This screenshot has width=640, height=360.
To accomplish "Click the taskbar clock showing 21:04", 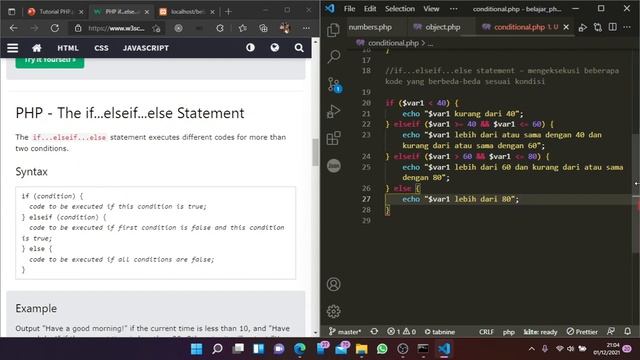I will (x=606, y=349).
